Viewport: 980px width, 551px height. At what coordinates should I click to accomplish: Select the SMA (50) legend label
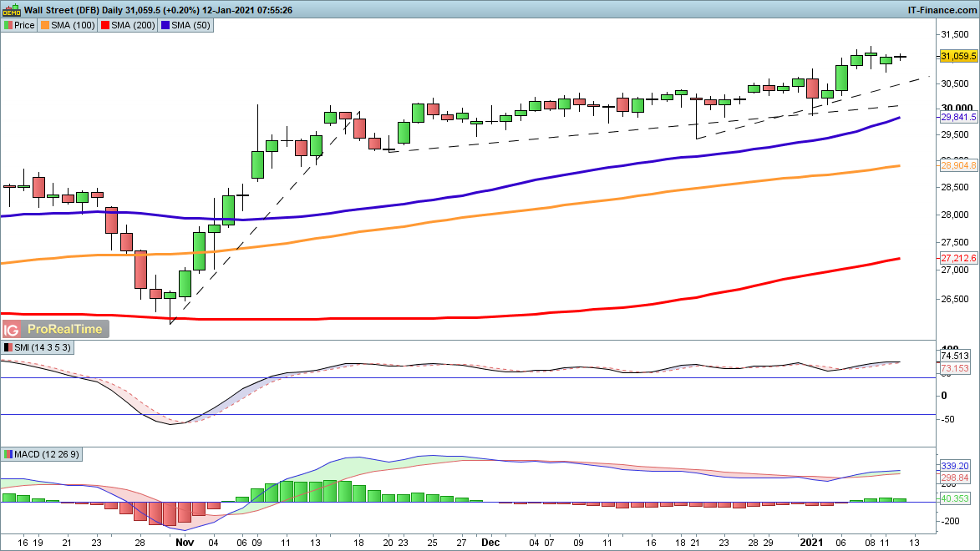coord(191,25)
